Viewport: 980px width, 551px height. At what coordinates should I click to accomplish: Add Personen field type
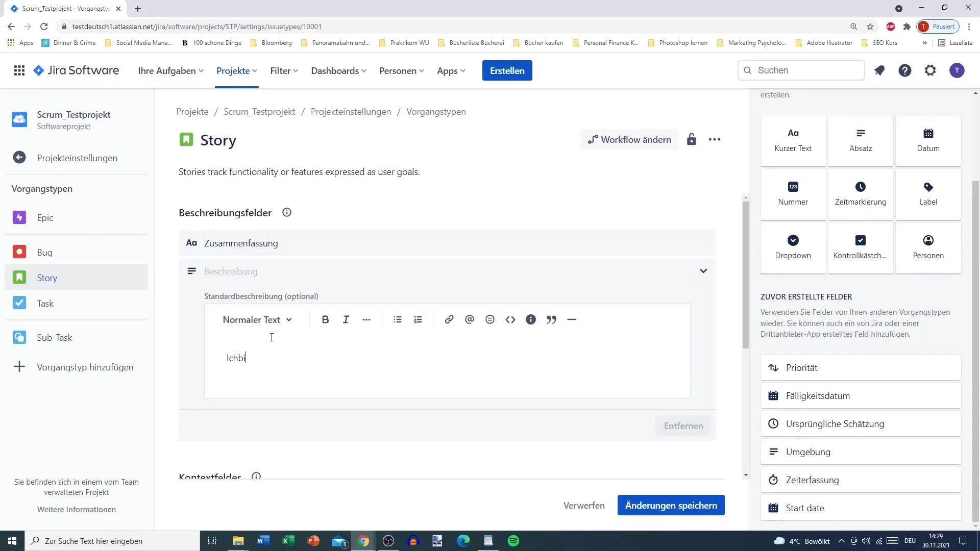(928, 247)
